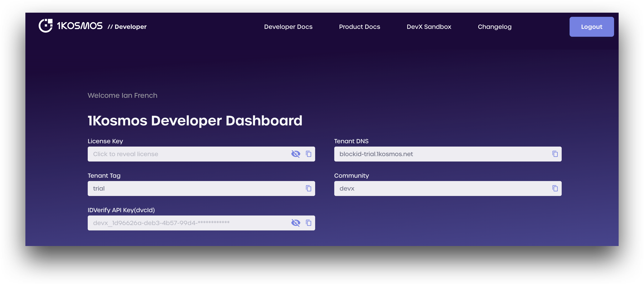Copy the Community value
644x284 pixels.
point(555,188)
